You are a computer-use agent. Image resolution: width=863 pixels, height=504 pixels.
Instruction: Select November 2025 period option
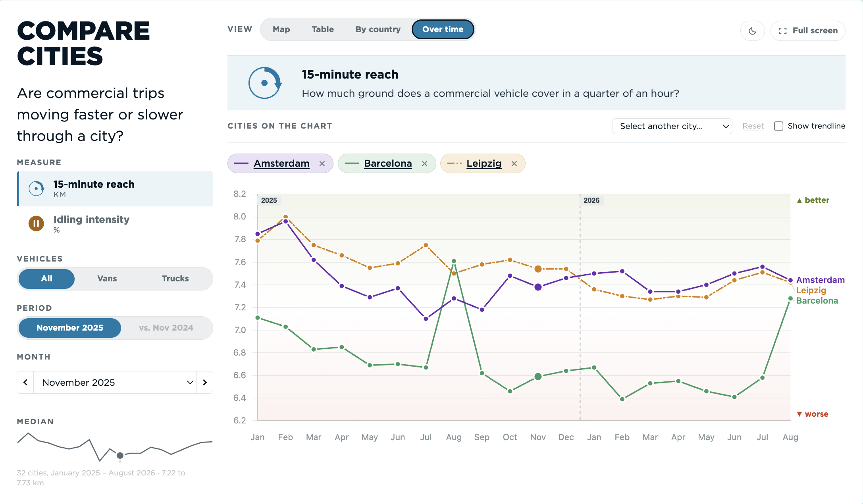coord(70,328)
